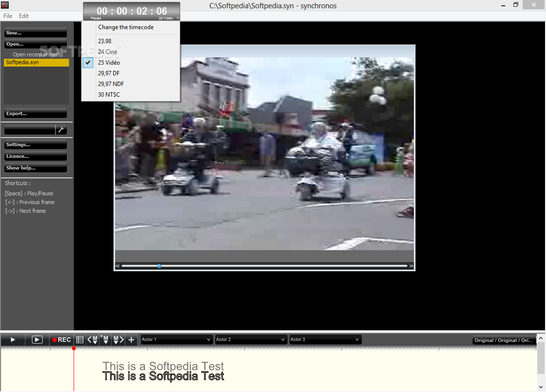The image size is (546, 392).
Task: Open the Edit menu
Action: 24,16
